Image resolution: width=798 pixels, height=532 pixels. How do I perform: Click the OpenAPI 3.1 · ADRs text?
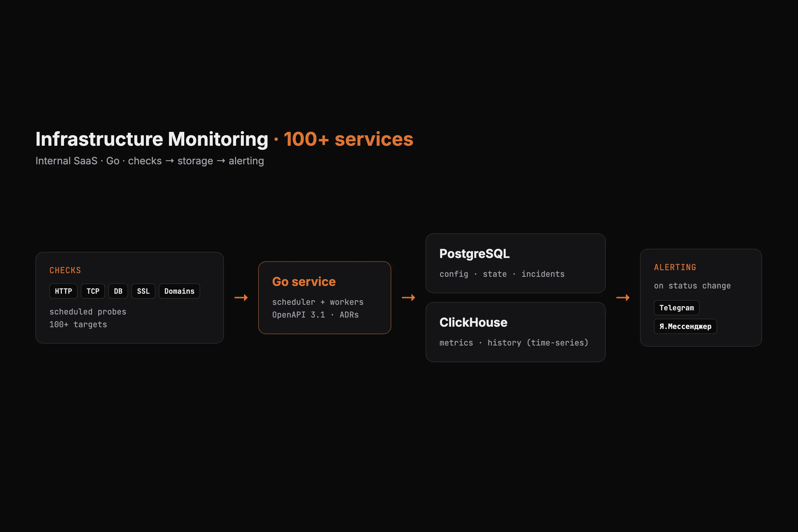315,315
